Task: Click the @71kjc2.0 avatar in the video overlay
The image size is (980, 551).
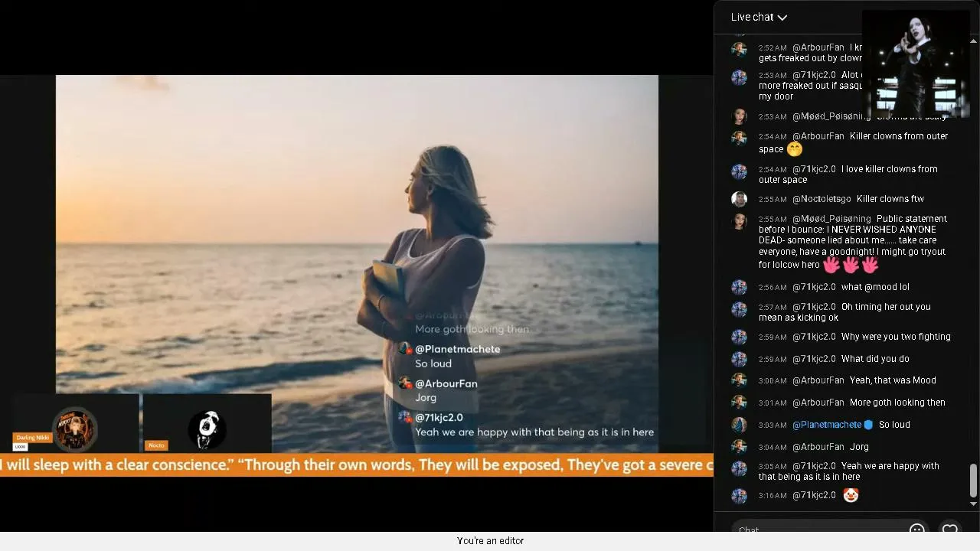Action: pyautogui.click(x=405, y=417)
